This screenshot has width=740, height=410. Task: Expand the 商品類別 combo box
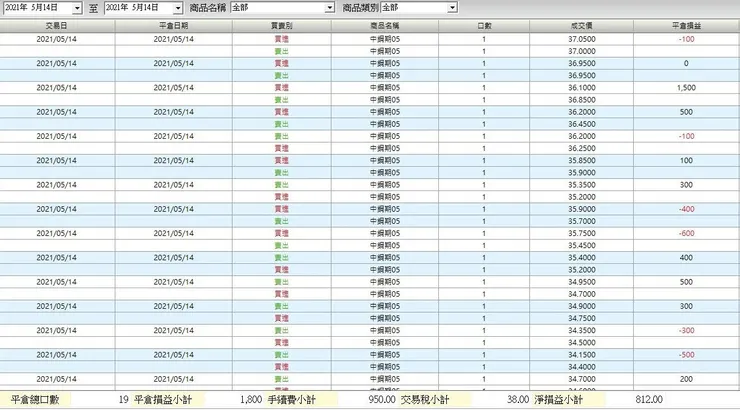click(x=453, y=8)
